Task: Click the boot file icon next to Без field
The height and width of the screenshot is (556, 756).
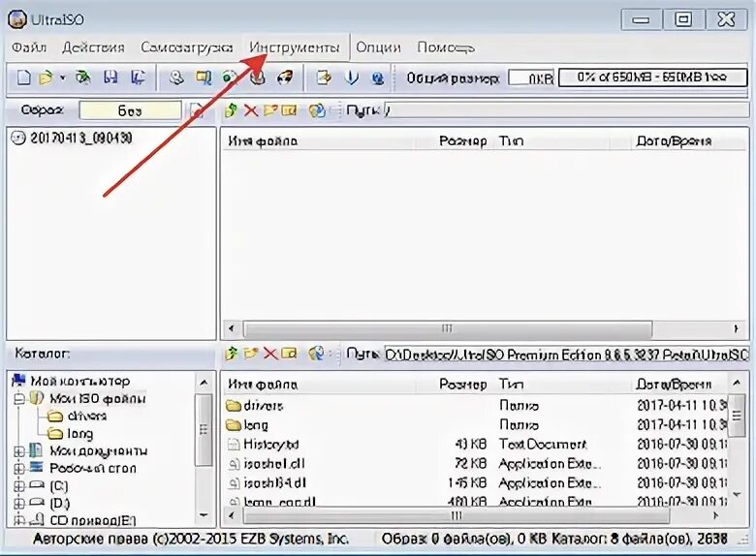Action: click(x=196, y=110)
